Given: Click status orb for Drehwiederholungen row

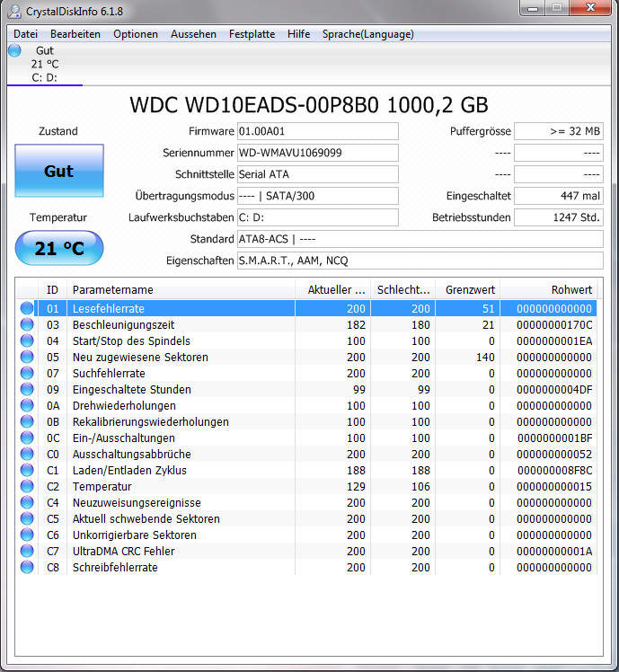Looking at the screenshot, I should 27,405.
